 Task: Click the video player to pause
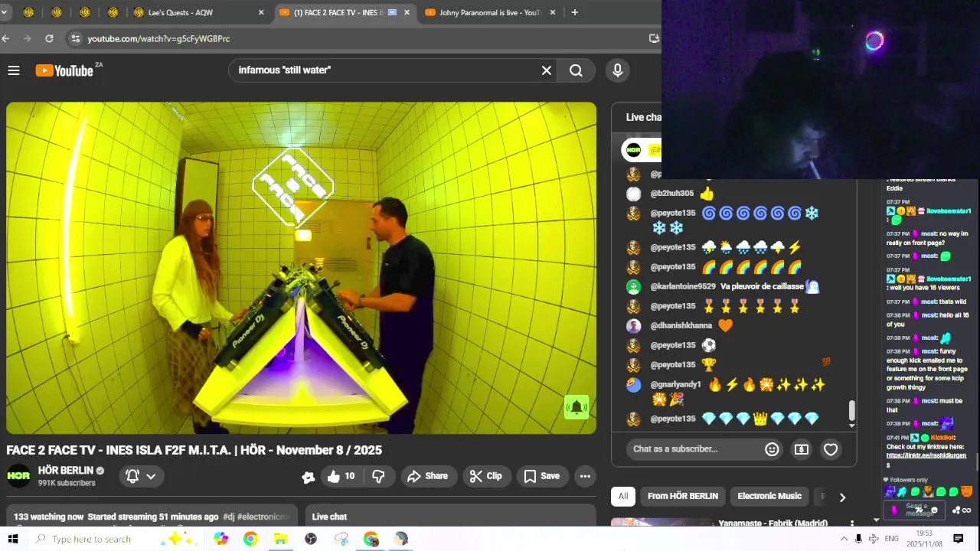(x=301, y=268)
